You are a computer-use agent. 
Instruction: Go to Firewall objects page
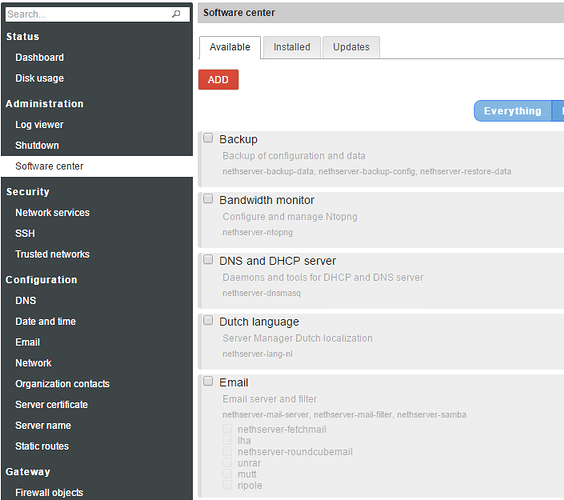coord(49,492)
